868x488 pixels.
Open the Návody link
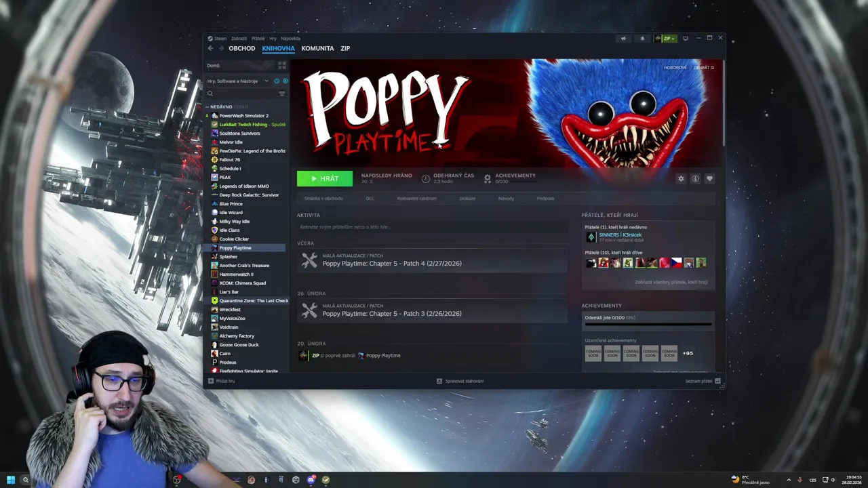[506, 199]
